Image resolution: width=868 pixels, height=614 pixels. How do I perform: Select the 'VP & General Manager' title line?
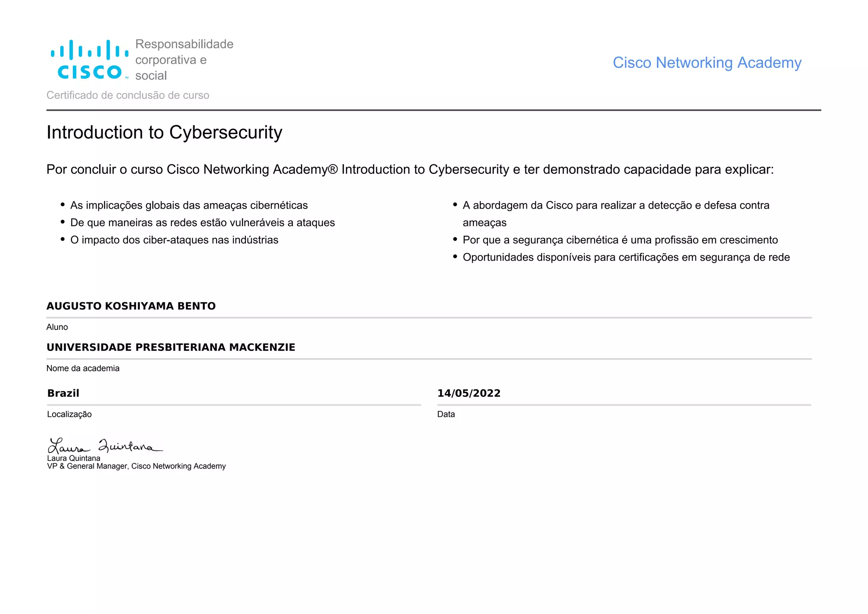pyautogui.click(x=136, y=466)
